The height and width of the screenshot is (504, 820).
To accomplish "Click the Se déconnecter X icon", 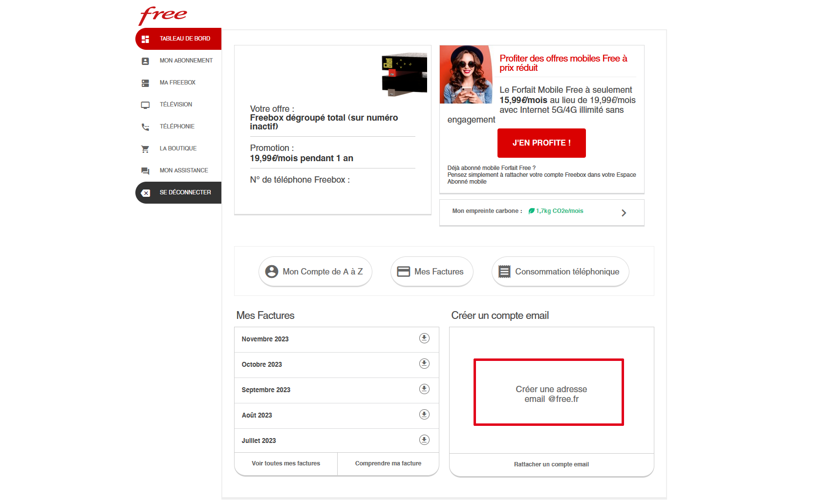I will (x=145, y=193).
